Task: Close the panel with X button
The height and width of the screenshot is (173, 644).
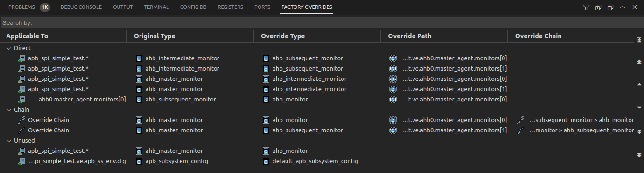Action: coord(635,7)
